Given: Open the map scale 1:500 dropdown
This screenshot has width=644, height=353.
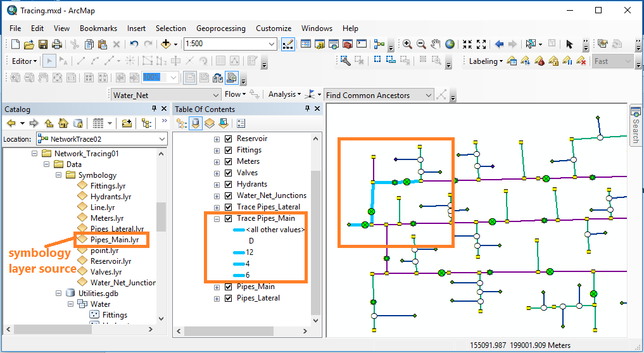Looking at the screenshot, I should [x=272, y=44].
